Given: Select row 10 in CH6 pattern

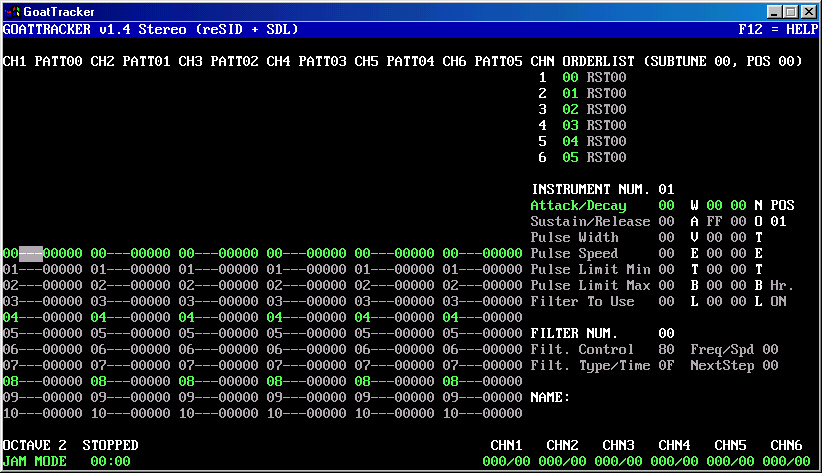Looking at the screenshot, I should click(483, 413).
